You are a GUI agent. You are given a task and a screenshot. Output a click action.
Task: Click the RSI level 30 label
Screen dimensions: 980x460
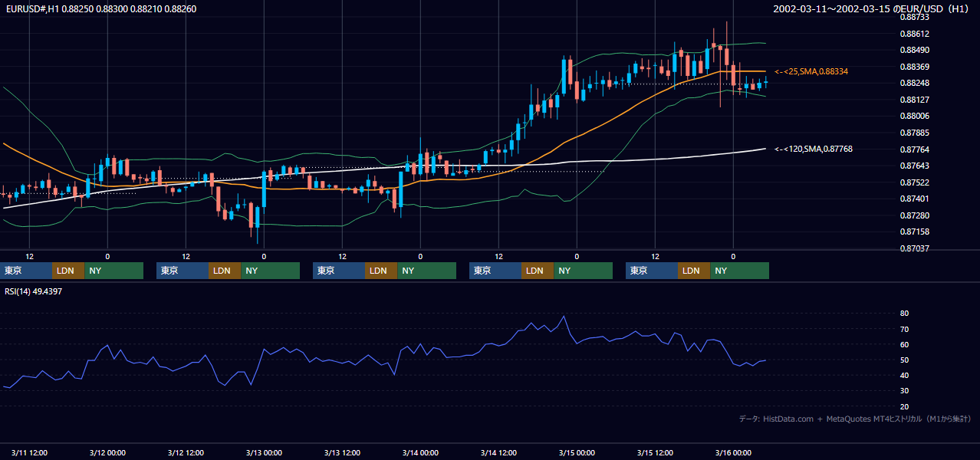coord(905,391)
